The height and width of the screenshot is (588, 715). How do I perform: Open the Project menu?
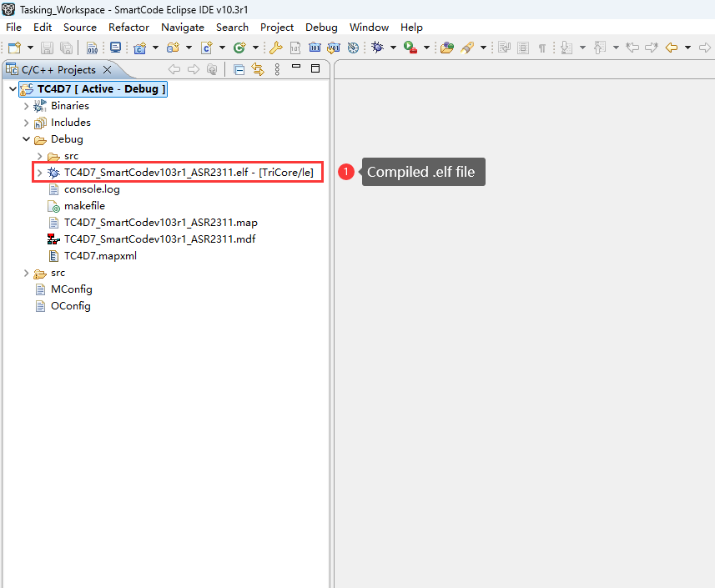pyautogui.click(x=277, y=28)
